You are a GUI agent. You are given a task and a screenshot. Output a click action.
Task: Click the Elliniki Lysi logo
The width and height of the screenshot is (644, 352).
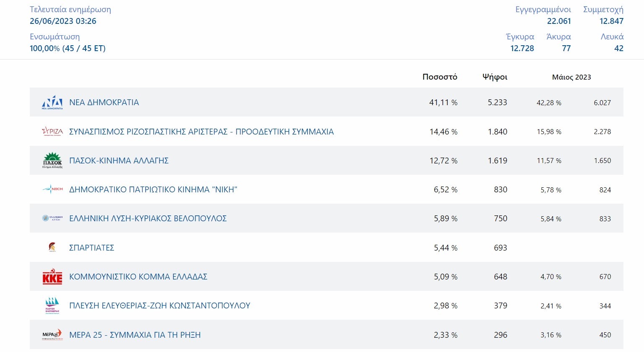[52, 218]
